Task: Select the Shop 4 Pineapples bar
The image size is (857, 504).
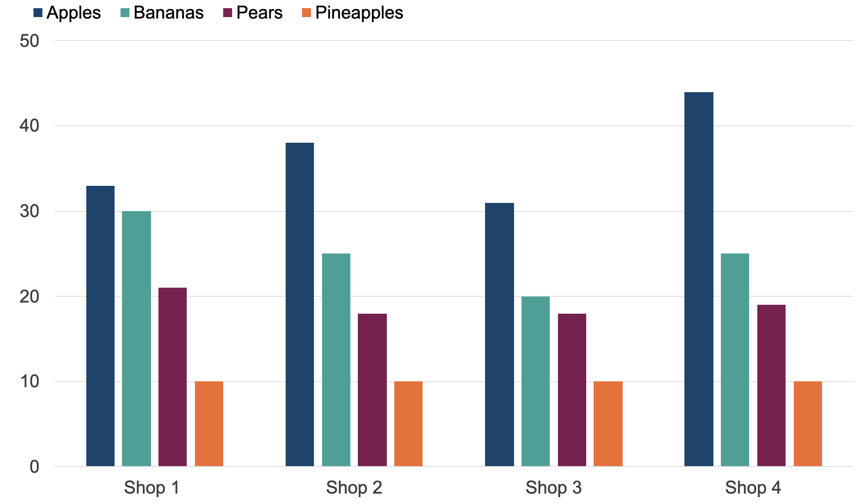Action: pos(808,424)
